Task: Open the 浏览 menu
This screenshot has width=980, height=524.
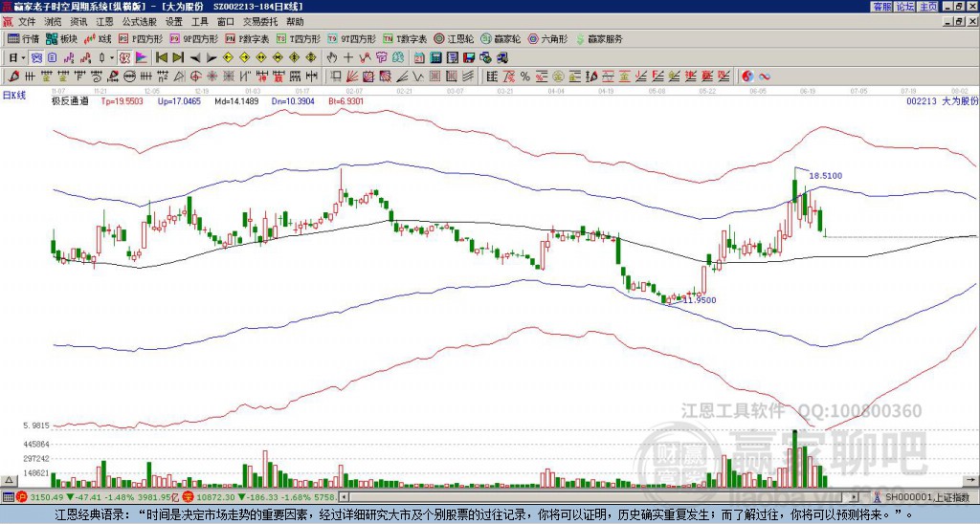Action: pos(54,22)
